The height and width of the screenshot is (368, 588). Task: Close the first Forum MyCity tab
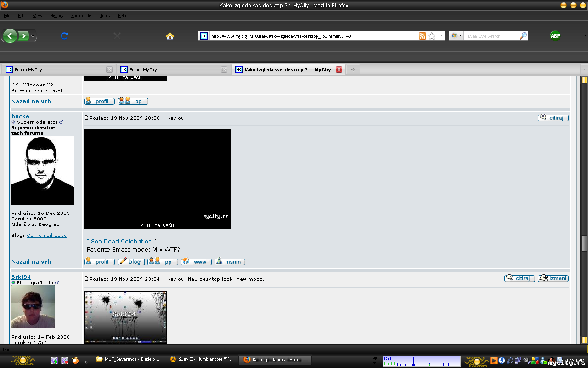click(x=109, y=69)
